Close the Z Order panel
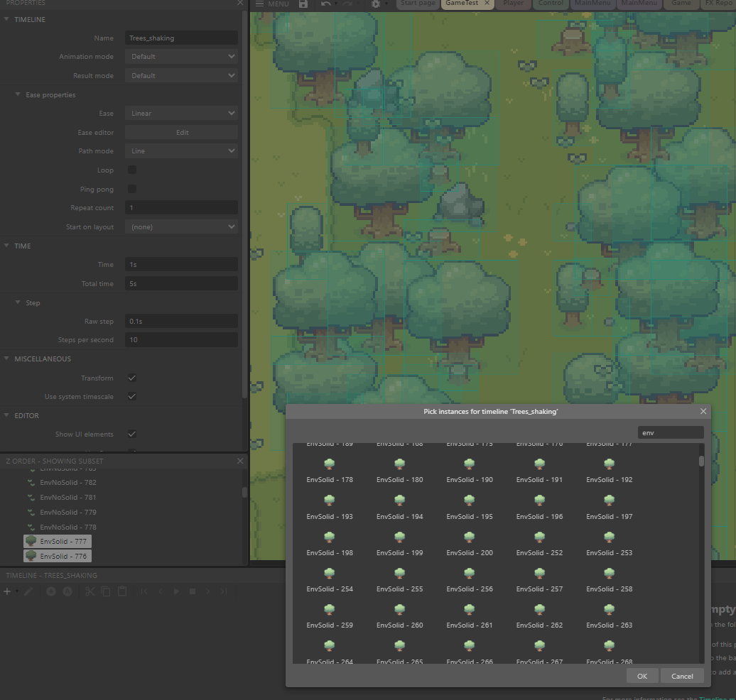 (240, 461)
